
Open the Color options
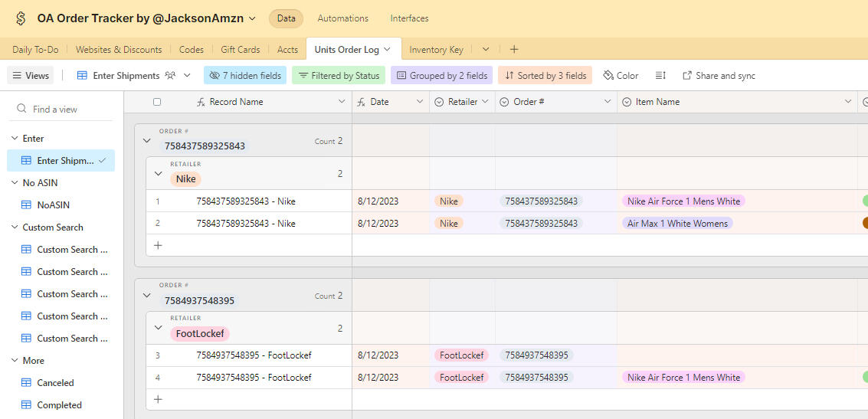(x=621, y=76)
